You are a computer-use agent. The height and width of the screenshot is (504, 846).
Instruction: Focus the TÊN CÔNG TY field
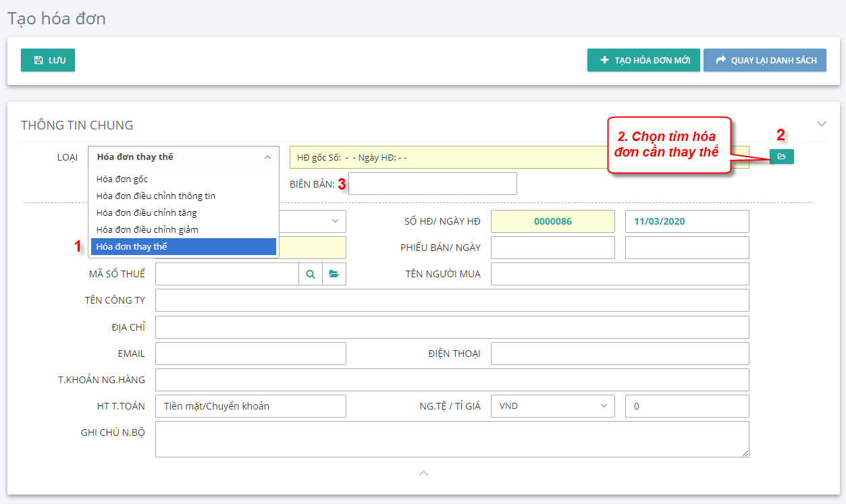point(452,300)
